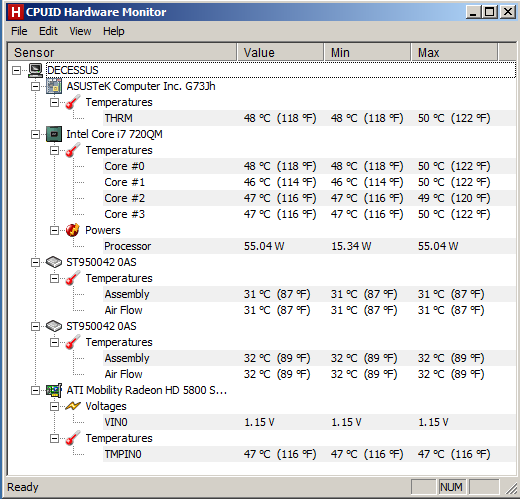Click the thermometer icon beside the ASUSTeK Temperatures row

tap(73, 102)
